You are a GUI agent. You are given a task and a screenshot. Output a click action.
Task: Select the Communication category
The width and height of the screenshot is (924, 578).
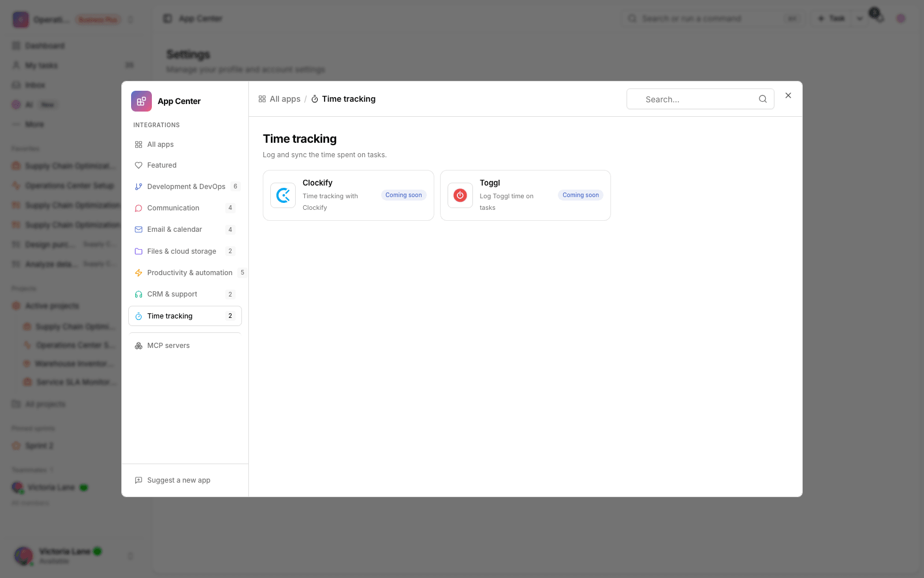click(x=185, y=208)
